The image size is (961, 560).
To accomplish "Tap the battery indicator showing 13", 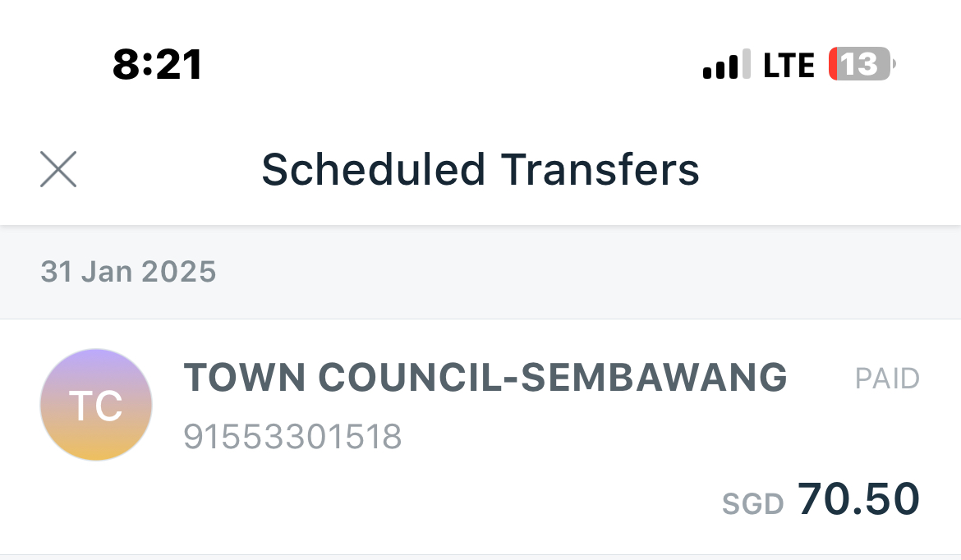I will pos(862,64).
